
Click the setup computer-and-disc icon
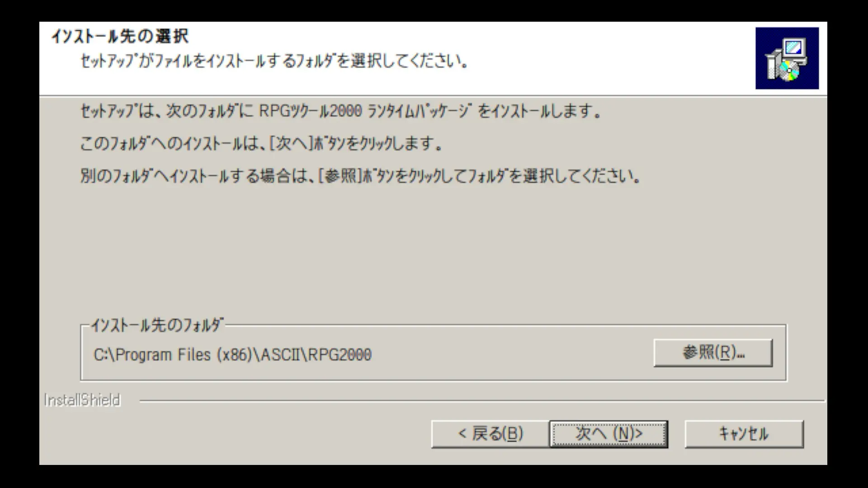point(787,58)
